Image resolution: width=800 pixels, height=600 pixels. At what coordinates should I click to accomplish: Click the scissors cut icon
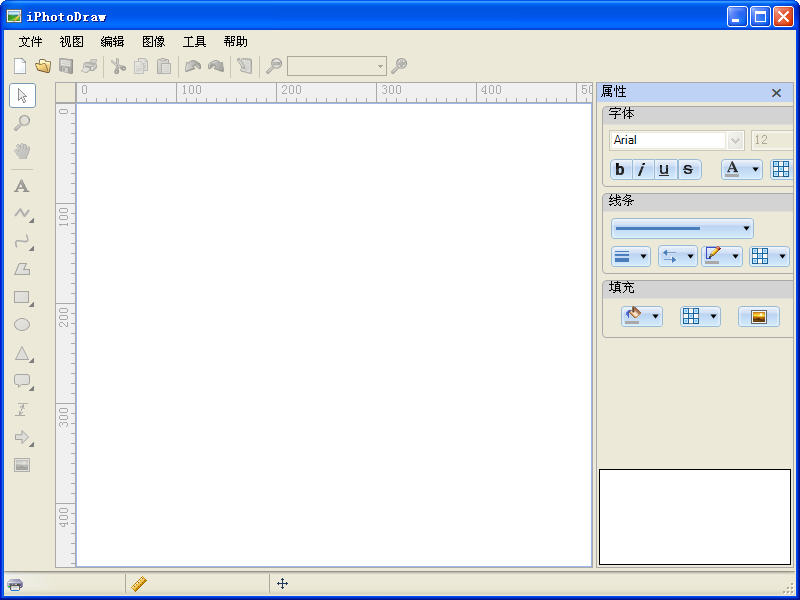click(118, 66)
